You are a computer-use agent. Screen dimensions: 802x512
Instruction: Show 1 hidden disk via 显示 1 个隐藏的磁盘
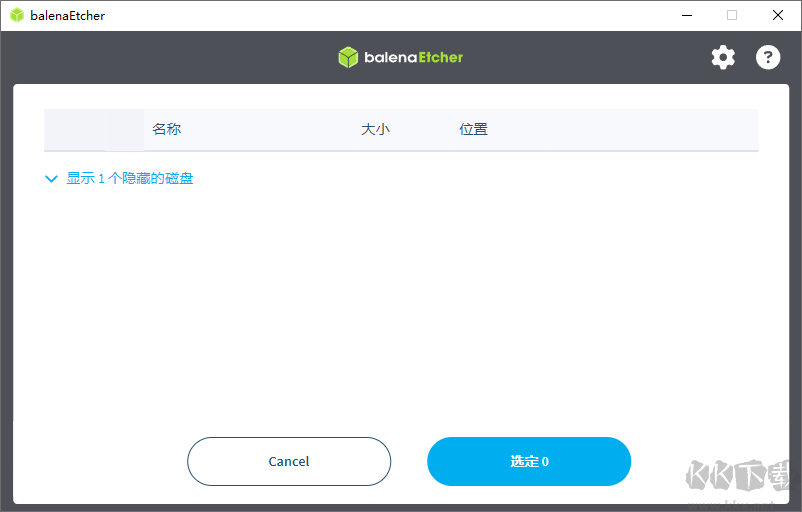(130, 178)
